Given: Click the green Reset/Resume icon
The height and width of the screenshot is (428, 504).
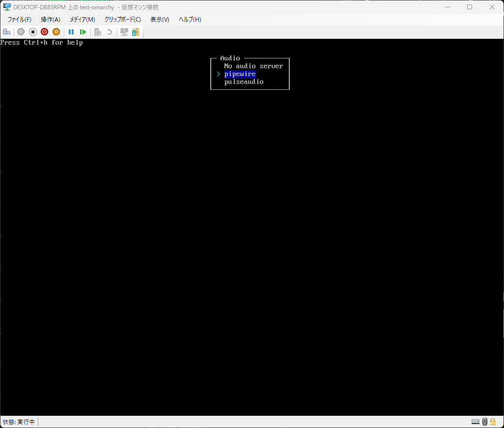Looking at the screenshot, I should (83, 32).
